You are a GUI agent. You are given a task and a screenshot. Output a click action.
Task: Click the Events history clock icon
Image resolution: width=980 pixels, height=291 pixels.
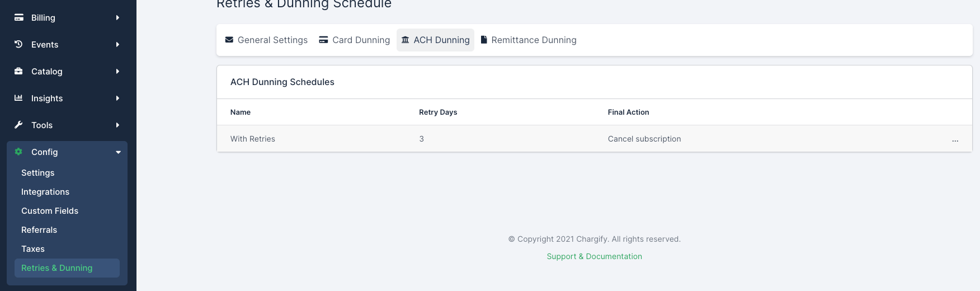pyautogui.click(x=18, y=44)
